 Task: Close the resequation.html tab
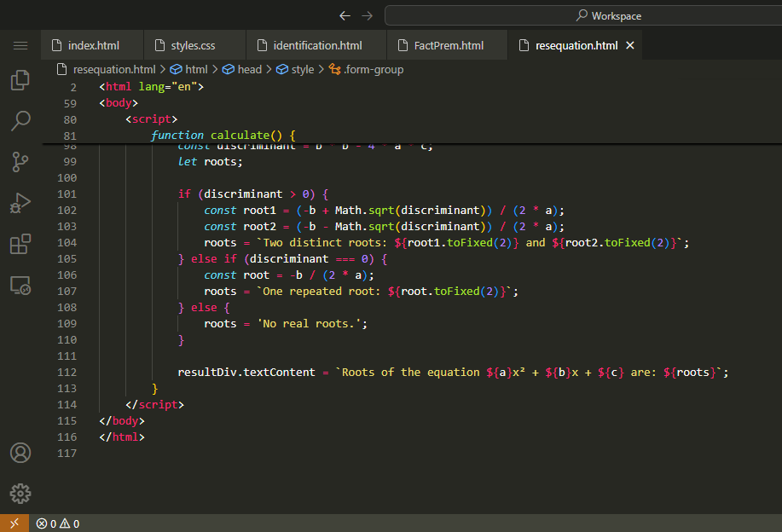tap(630, 45)
